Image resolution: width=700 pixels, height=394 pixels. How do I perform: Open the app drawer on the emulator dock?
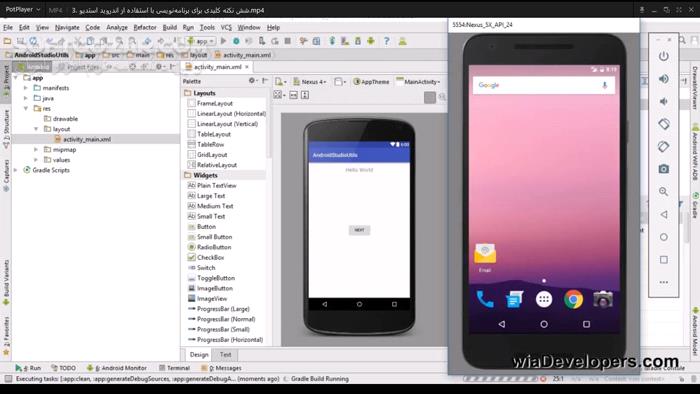pos(544,299)
